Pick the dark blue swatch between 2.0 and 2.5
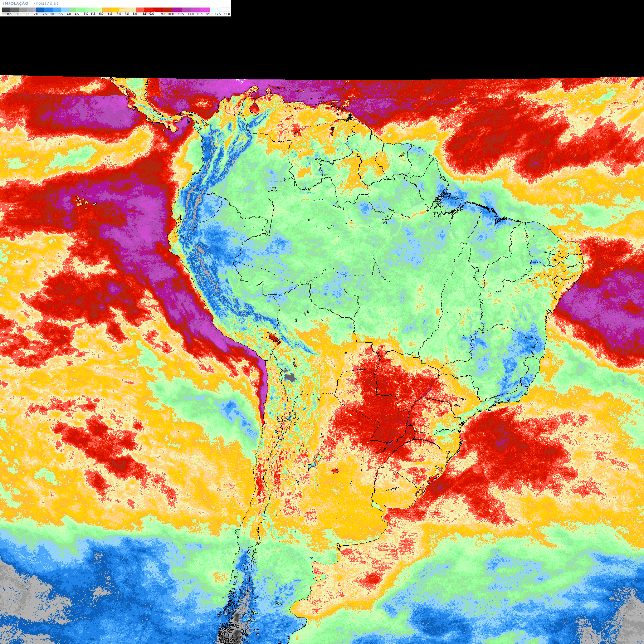 click(x=40, y=10)
